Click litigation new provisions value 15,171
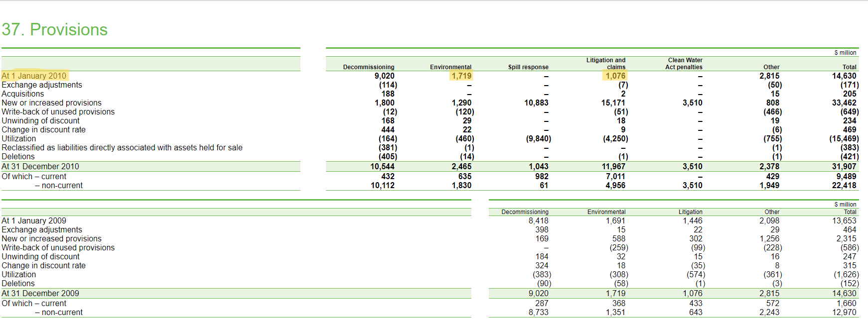The width and height of the screenshot is (868, 322). pyautogui.click(x=613, y=103)
